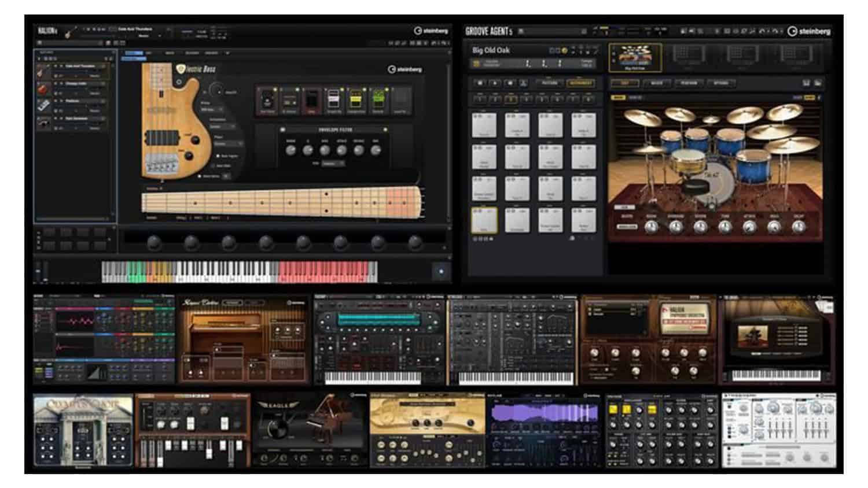868x488 pixels.
Task: Select the Big Old Oak kit slot thumbnail
Action: [x=635, y=57]
